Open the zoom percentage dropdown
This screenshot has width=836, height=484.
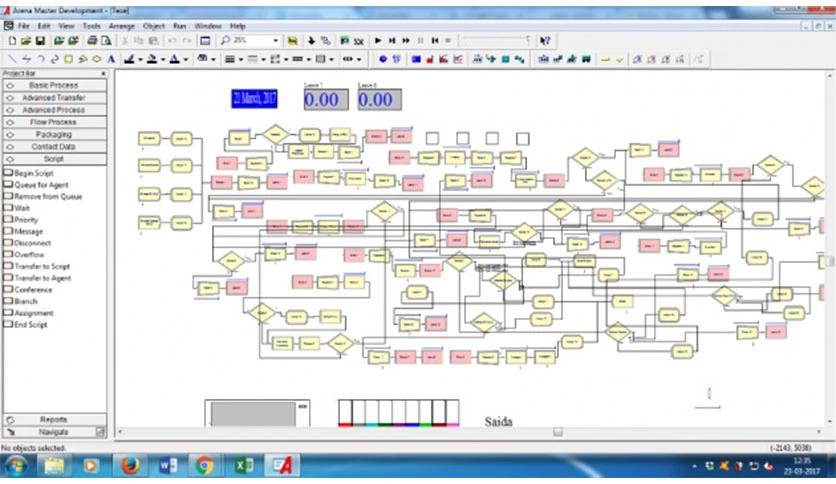click(x=274, y=41)
